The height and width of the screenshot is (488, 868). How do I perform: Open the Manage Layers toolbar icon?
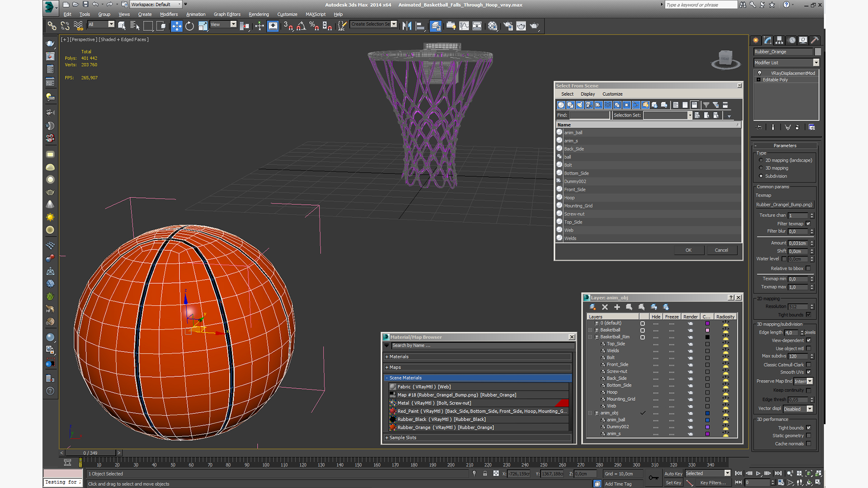tap(435, 26)
